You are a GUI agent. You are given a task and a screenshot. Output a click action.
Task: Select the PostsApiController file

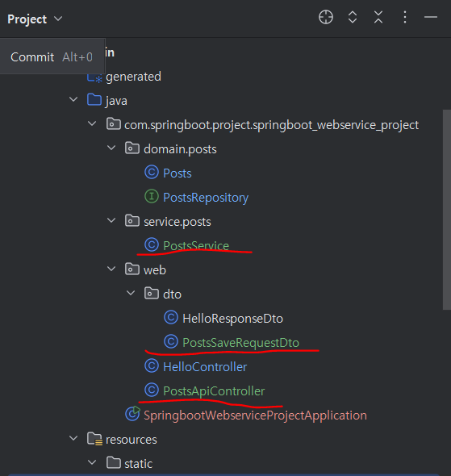[x=214, y=391]
